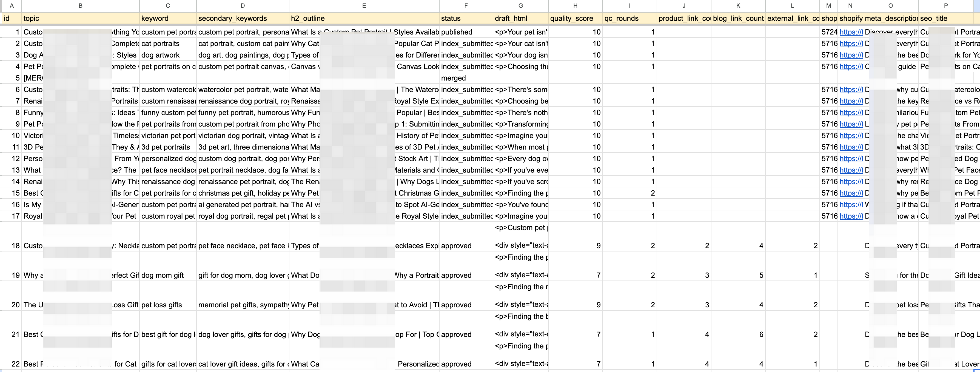
Task: Select the "published" status cell in row 1
Action: point(466,32)
